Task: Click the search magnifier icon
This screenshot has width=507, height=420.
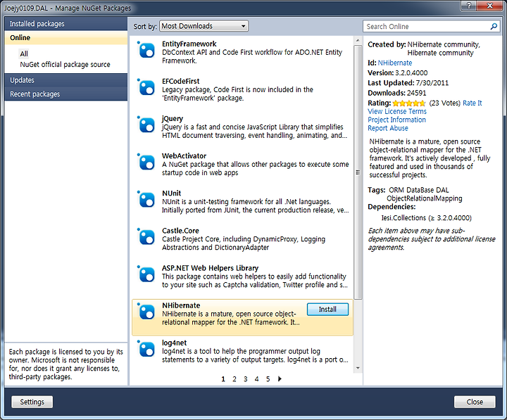Action: tap(494, 27)
